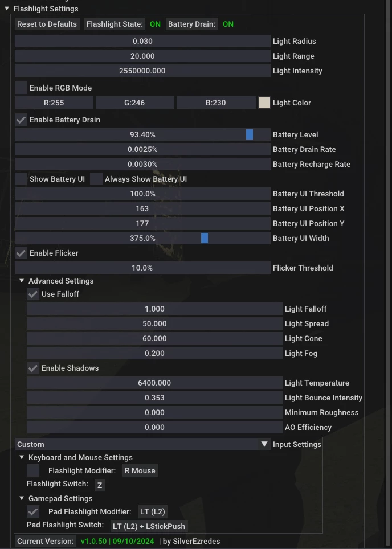
Task: Open the Light Color swatch picker
Action: [x=264, y=103]
